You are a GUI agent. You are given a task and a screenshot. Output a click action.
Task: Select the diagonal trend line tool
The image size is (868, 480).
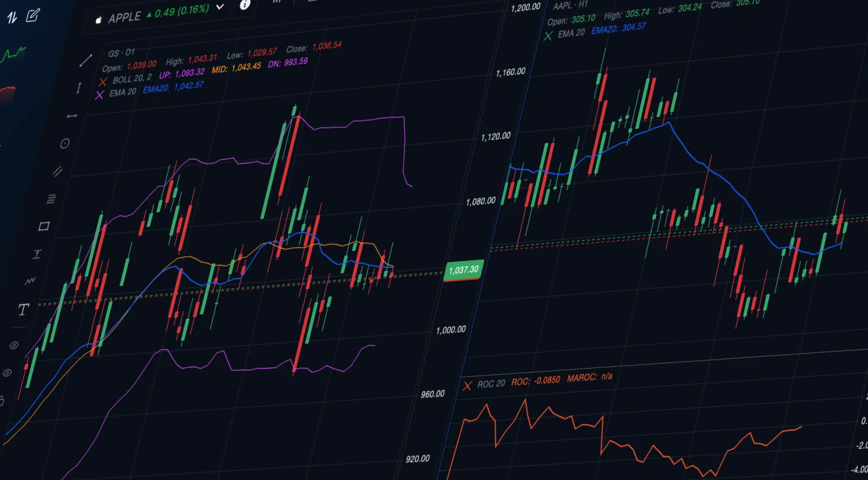coord(86,61)
